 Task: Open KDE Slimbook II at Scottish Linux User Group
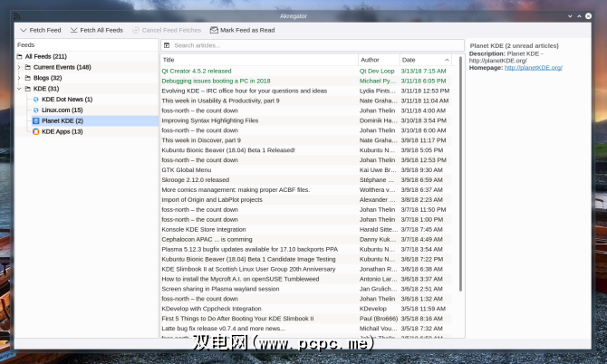click(x=248, y=269)
